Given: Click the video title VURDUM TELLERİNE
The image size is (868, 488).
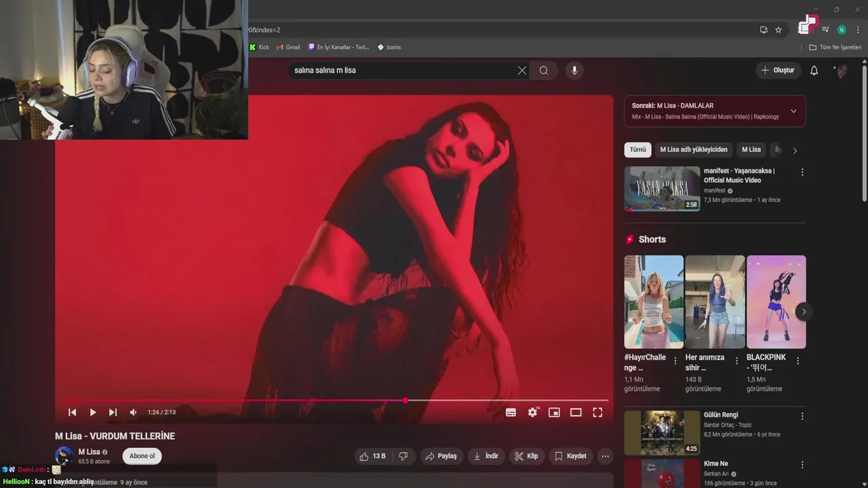Looking at the screenshot, I should click(x=115, y=436).
